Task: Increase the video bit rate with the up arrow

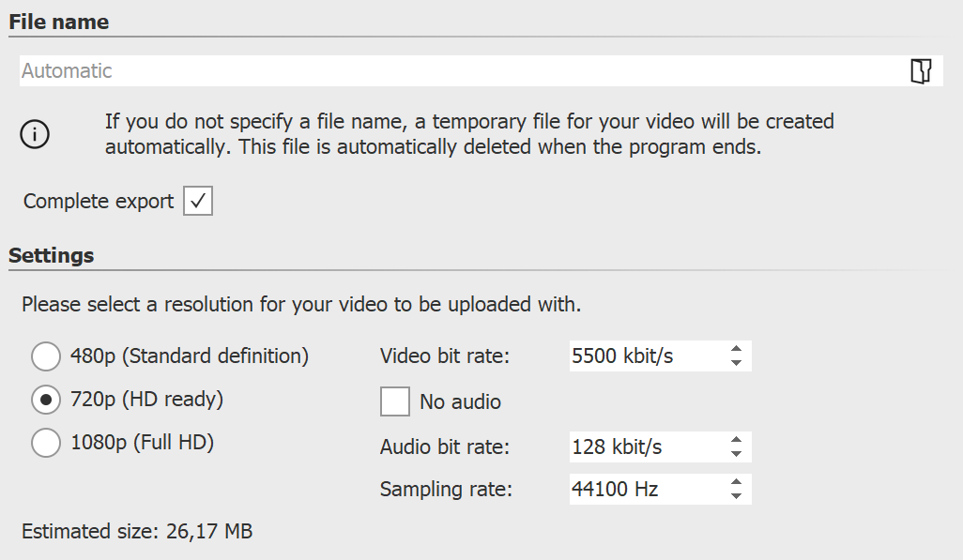Action: click(737, 350)
